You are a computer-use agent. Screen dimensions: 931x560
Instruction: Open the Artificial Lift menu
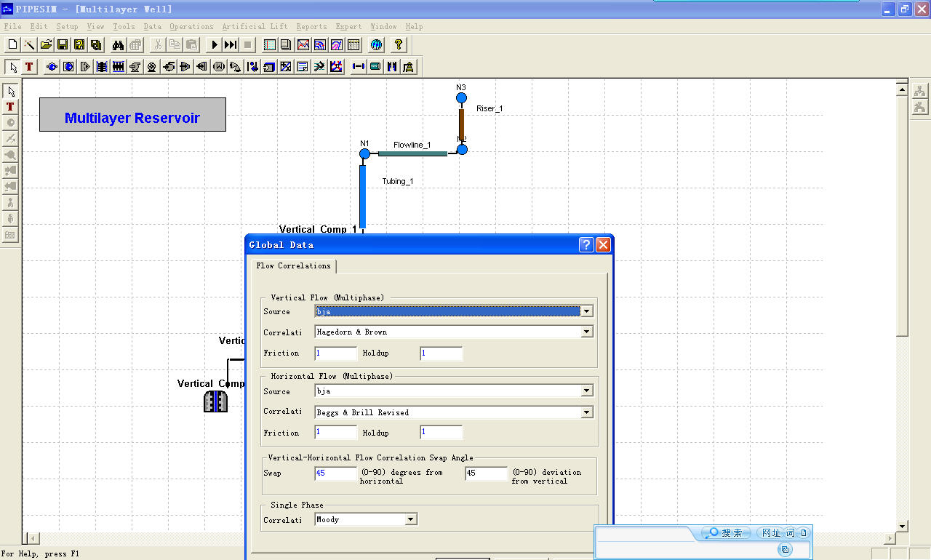click(255, 27)
